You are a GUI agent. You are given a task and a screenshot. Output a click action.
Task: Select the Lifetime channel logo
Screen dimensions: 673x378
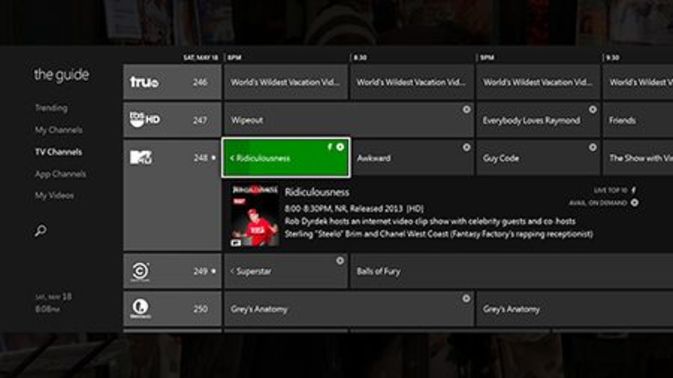click(140, 308)
